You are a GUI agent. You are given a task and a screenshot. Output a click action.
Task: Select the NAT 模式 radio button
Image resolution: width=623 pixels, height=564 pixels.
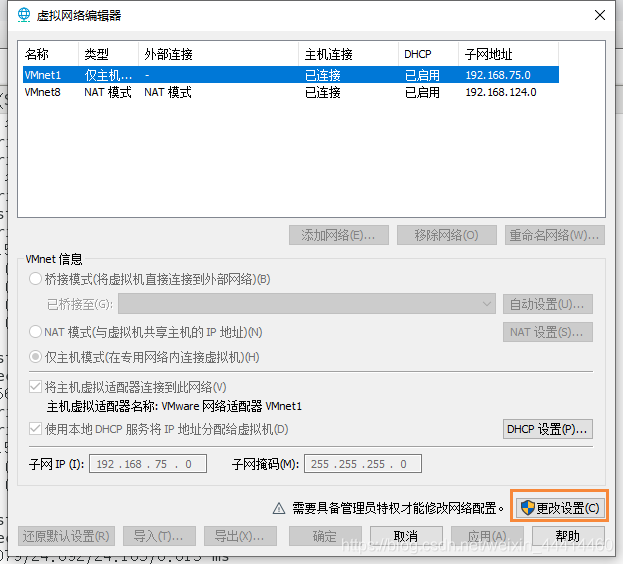coord(35,332)
